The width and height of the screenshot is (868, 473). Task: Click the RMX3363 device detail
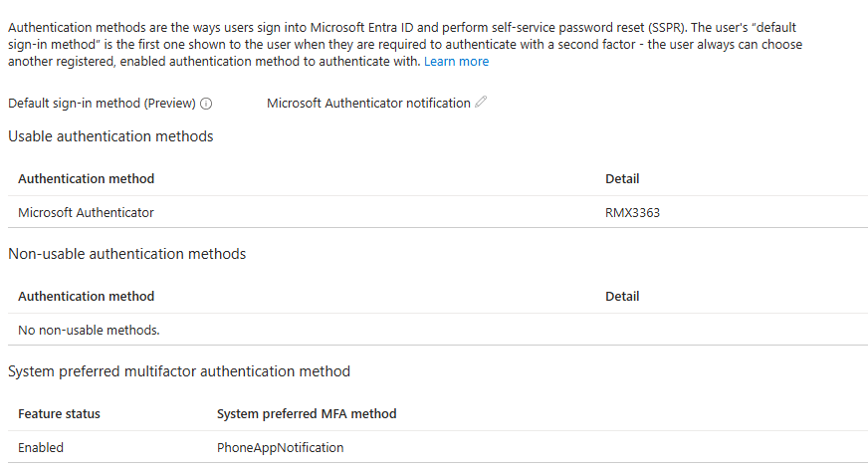point(632,213)
